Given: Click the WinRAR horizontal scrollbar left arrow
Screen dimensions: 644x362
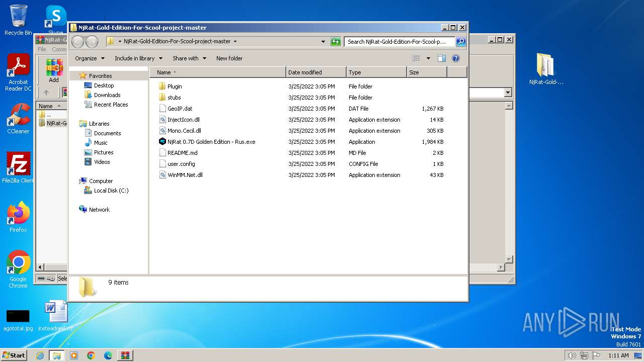Looking at the screenshot, I should coord(41,267).
